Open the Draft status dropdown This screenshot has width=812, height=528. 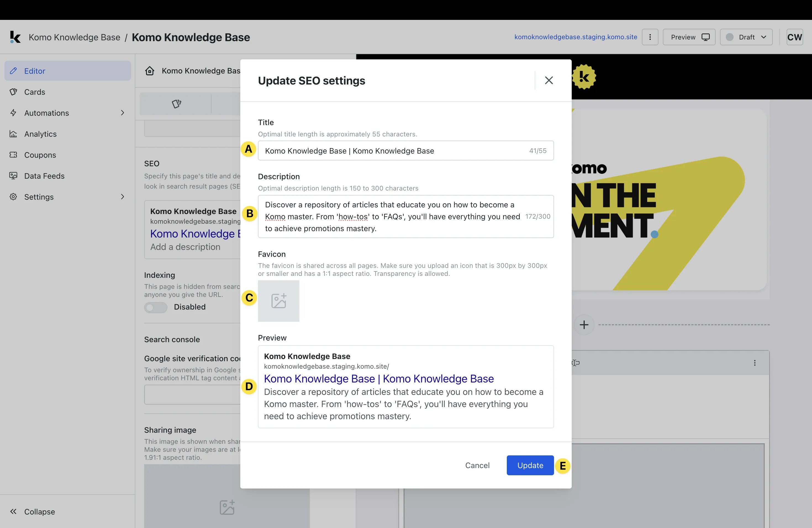746,37
